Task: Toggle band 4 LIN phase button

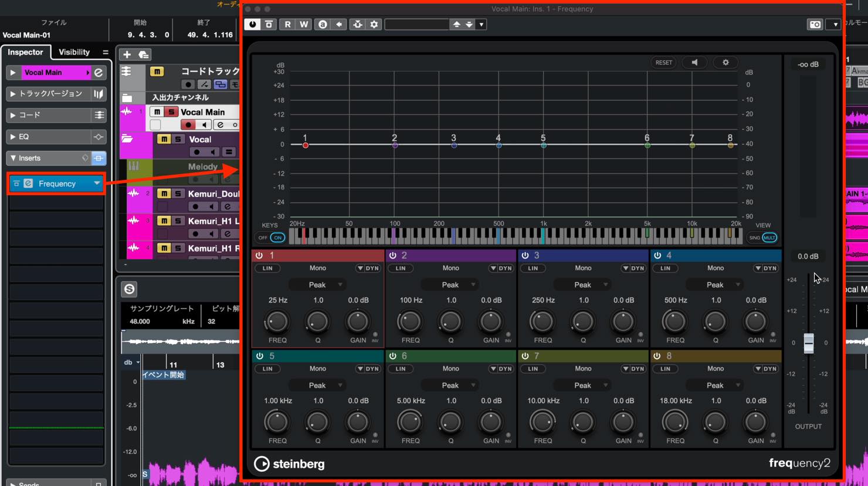Action: [x=665, y=269]
